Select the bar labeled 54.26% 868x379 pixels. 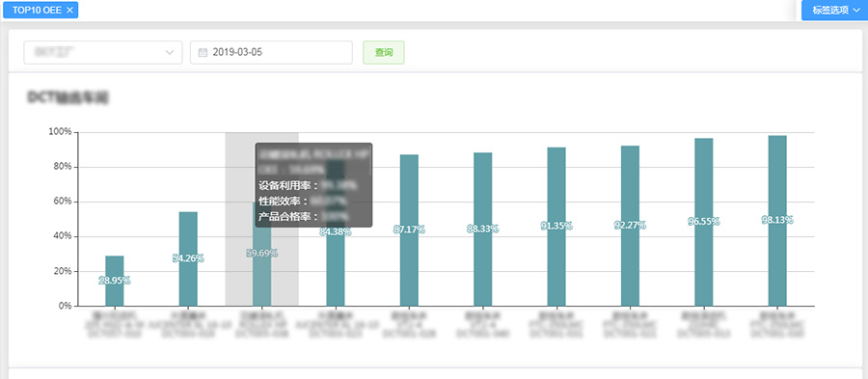188,259
